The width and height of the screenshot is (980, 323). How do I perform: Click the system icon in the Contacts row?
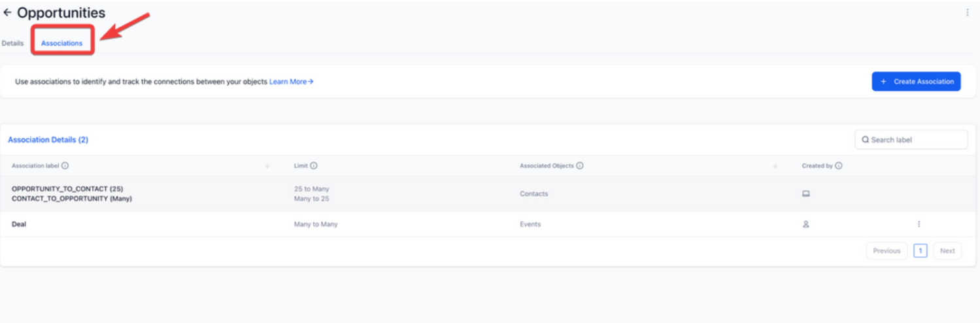[806, 194]
